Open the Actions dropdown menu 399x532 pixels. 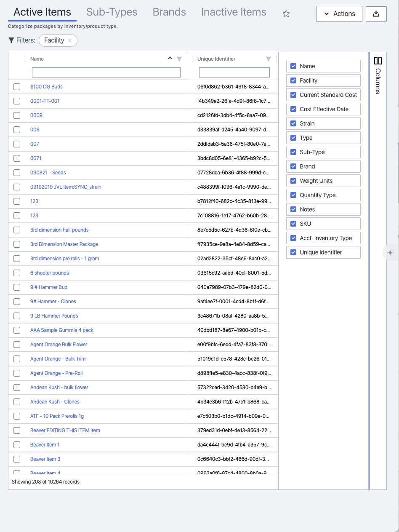339,14
